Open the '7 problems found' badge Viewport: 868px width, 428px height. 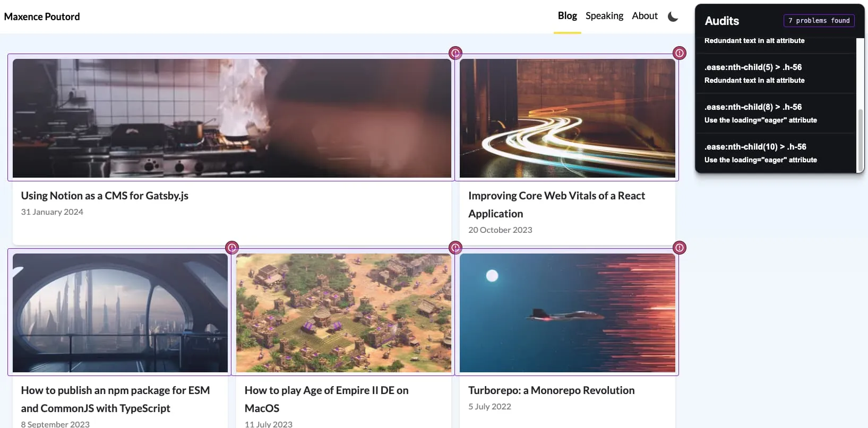819,21
